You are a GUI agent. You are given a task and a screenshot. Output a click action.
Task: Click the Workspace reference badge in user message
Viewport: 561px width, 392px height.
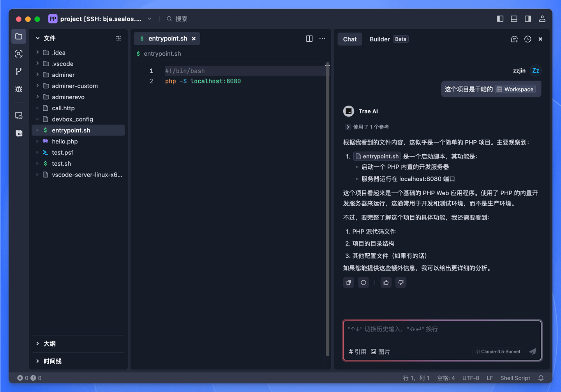point(515,89)
